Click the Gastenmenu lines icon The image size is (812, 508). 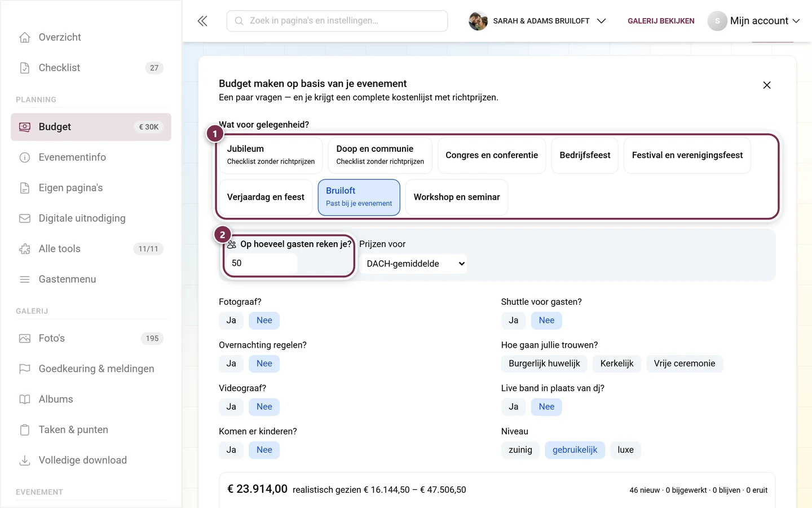click(x=25, y=279)
